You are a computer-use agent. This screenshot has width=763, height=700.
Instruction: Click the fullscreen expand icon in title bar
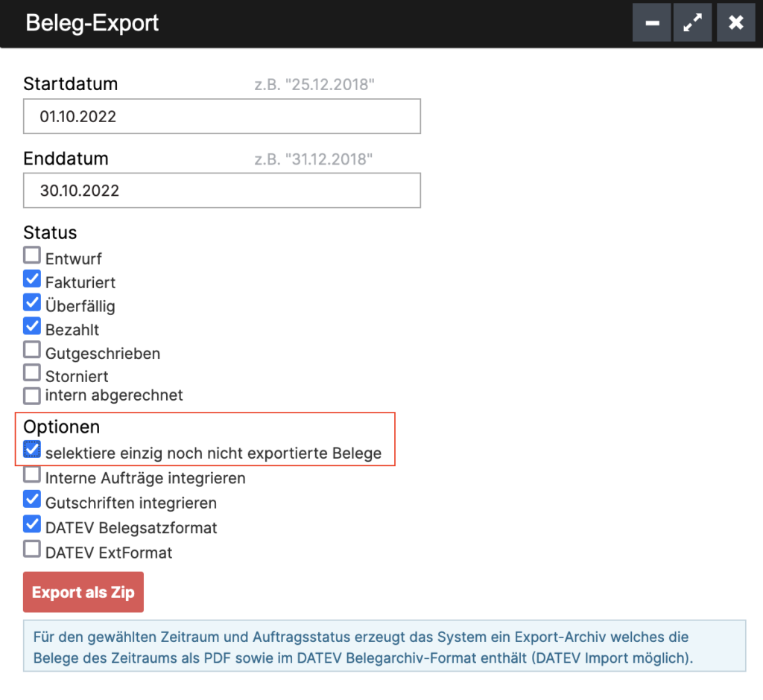tap(692, 22)
